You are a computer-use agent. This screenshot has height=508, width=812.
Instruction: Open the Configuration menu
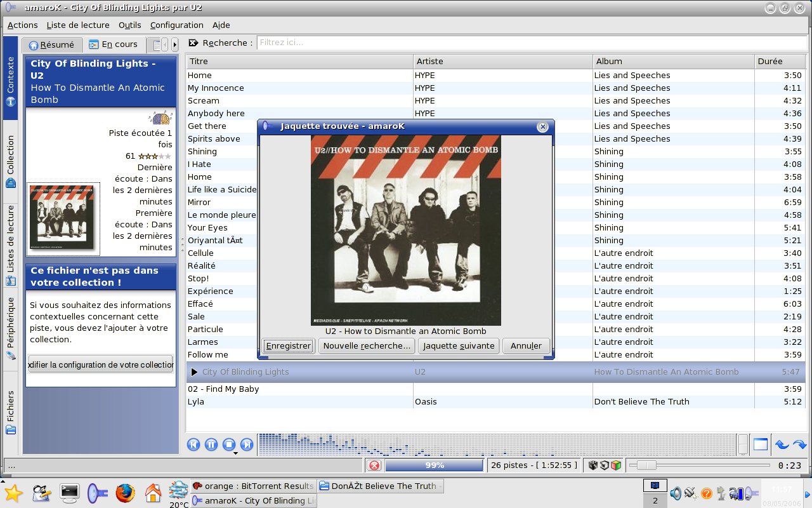coord(176,25)
